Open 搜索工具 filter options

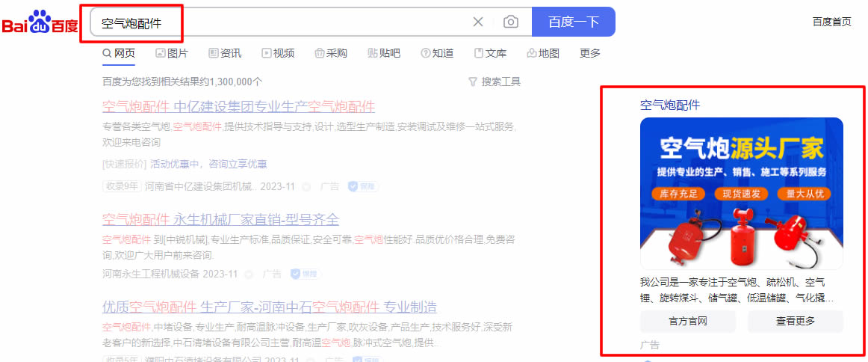(495, 82)
